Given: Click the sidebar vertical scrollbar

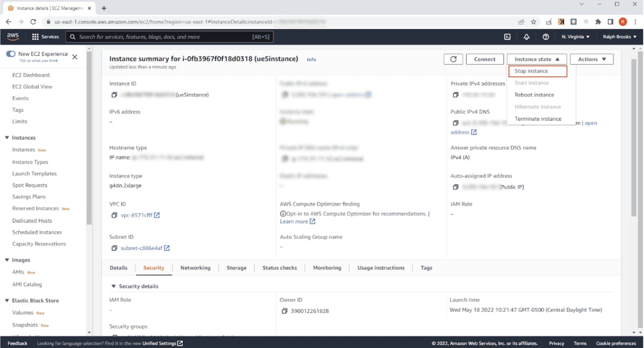Looking at the screenshot, I should pyautogui.click(x=89, y=138).
